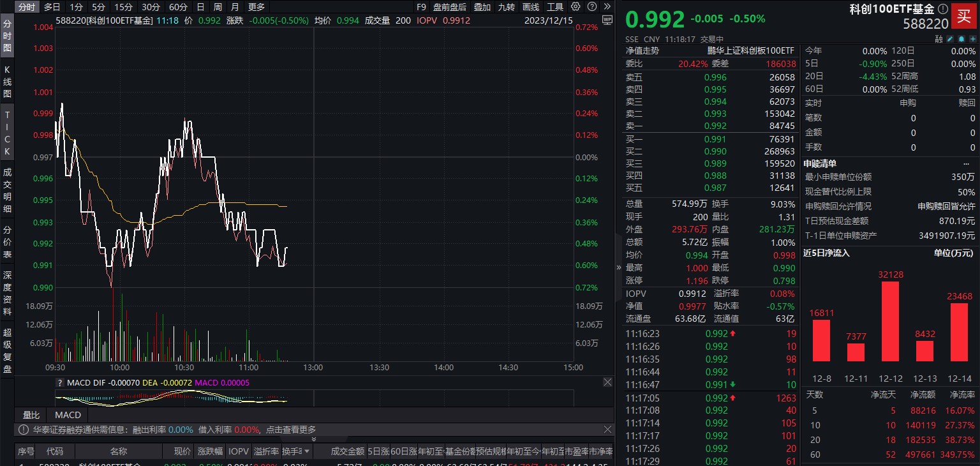980x466 pixels.
Task: Open the K线图 sidebar view
Action: click(7, 80)
